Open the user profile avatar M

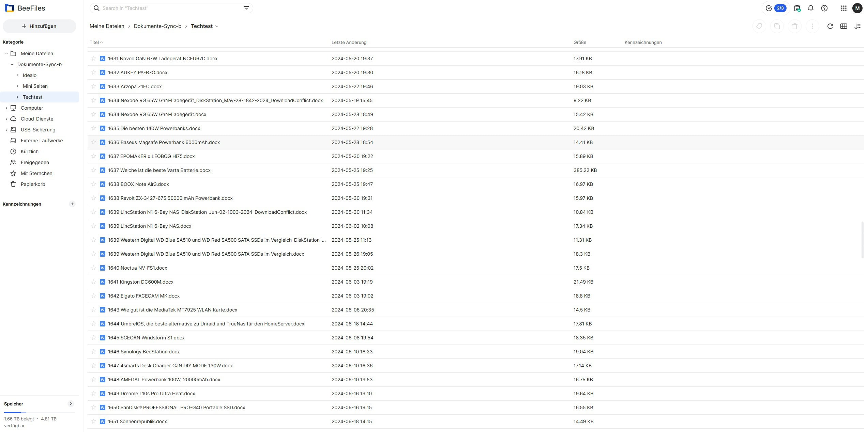click(857, 8)
